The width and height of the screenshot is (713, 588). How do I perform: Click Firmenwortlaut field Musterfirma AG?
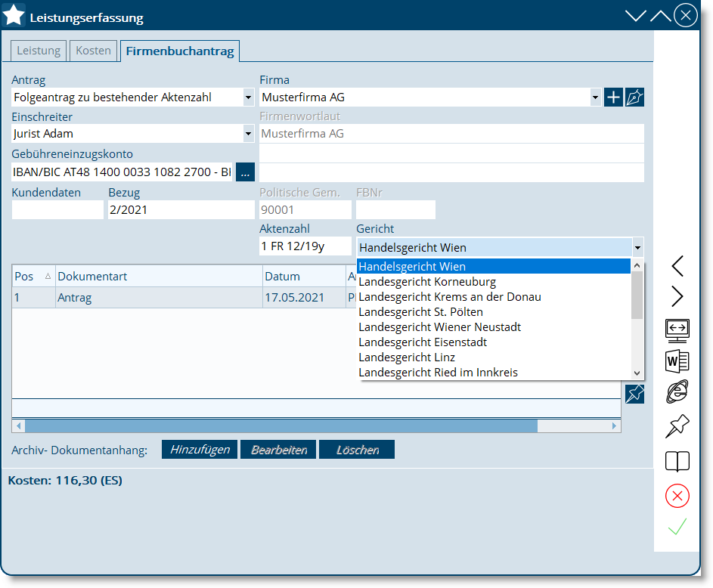click(x=451, y=134)
